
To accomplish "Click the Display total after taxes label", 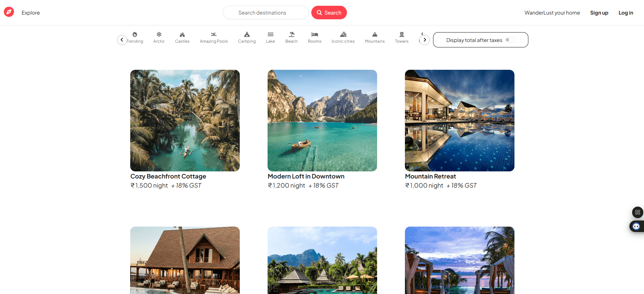I will 474,40.
